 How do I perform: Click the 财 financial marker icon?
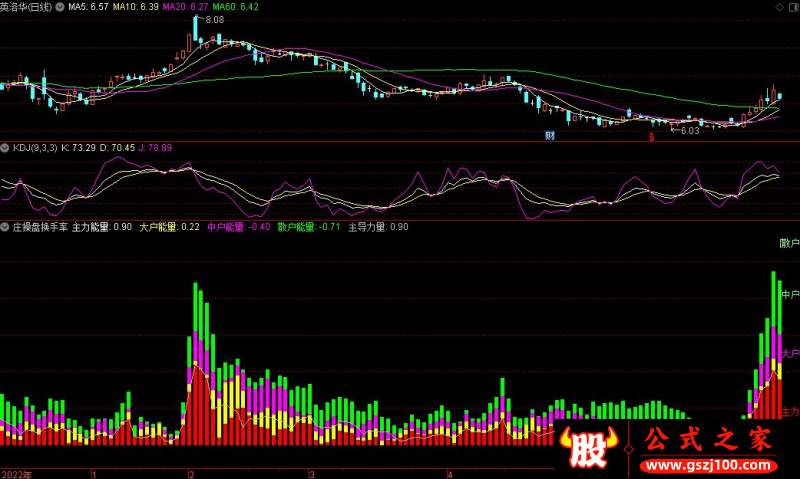click(549, 135)
